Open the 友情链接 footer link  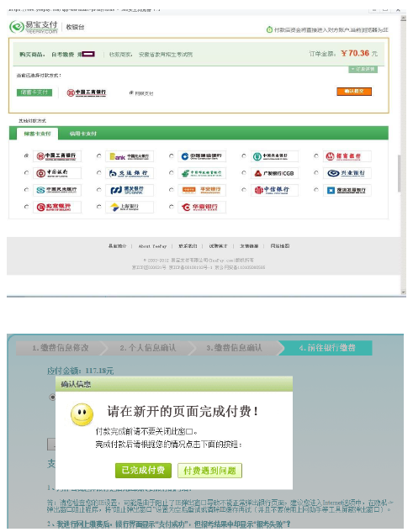pos(249,246)
